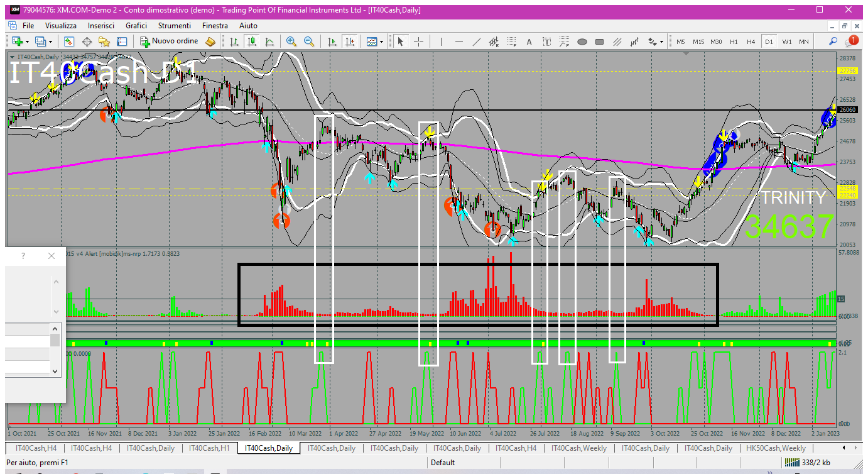
Task: Click the dialog's question mark help button
Action: pyautogui.click(x=23, y=256)
